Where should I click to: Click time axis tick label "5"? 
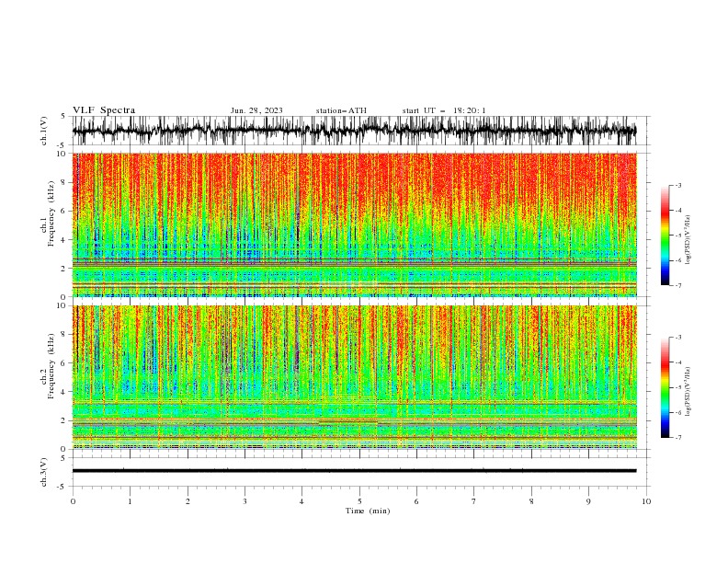tap(359, 501)
